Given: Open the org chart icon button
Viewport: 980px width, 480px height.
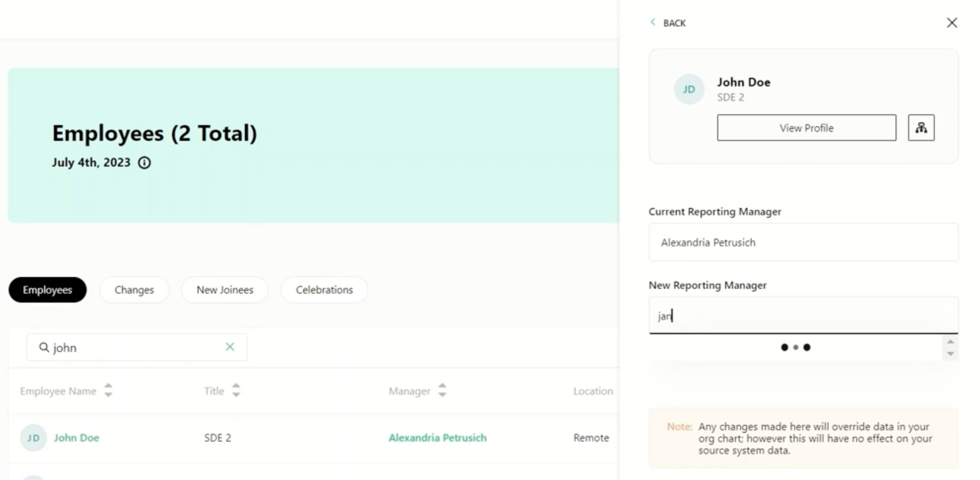Looking at the screenshot, I should 921,127.
